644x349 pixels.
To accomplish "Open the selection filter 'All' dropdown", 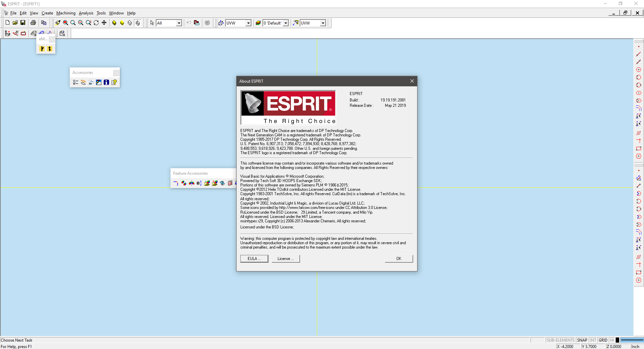I will coord(179,23).
